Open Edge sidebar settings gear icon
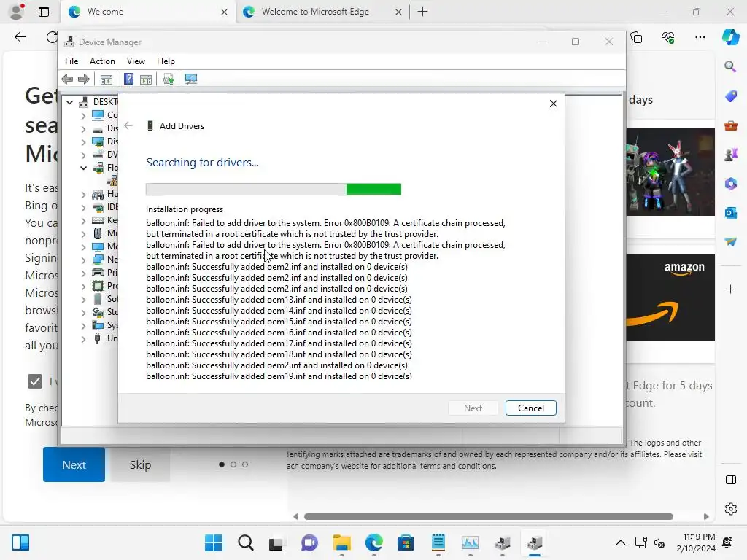This screenshot has height=560, width=747. 731,509
